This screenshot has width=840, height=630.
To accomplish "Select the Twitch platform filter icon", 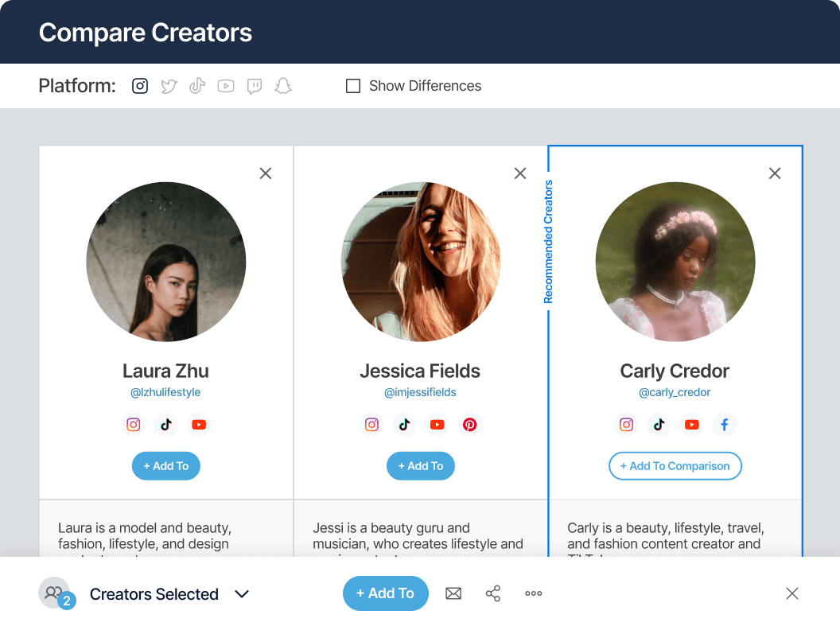I will coord(254,86).
